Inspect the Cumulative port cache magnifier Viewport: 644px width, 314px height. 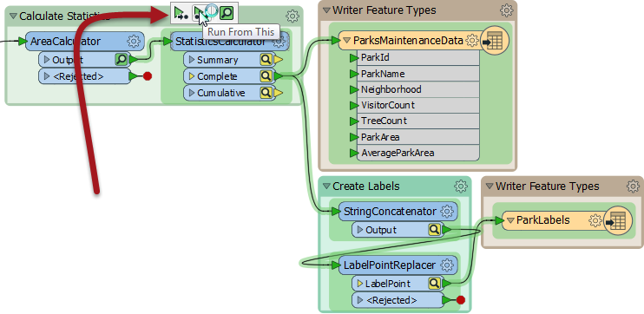(x=266, y=93)
